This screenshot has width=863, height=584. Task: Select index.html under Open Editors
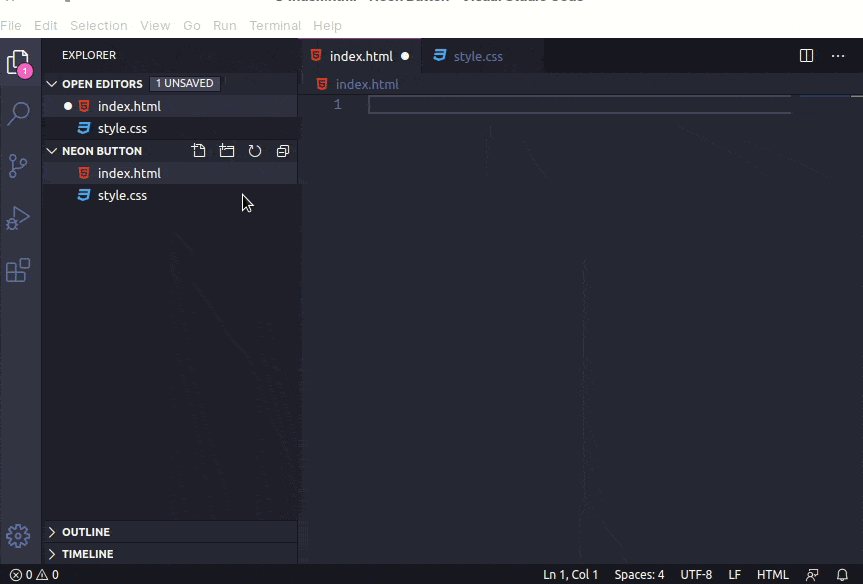(171, 106)
